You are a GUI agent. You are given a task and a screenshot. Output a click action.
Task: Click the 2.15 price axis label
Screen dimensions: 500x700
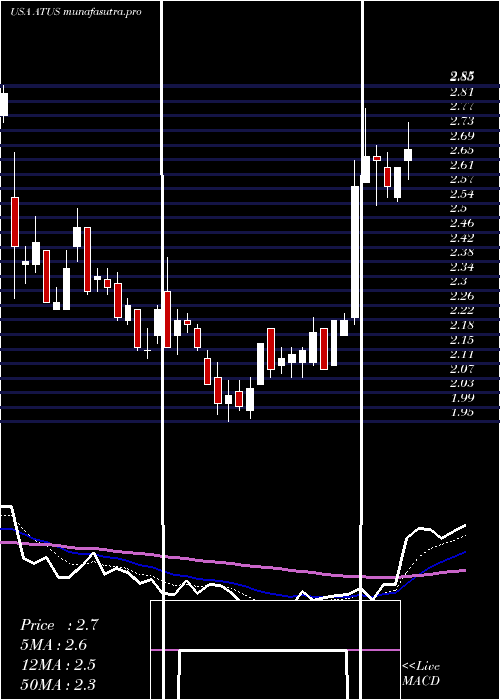tap(462, 340)
